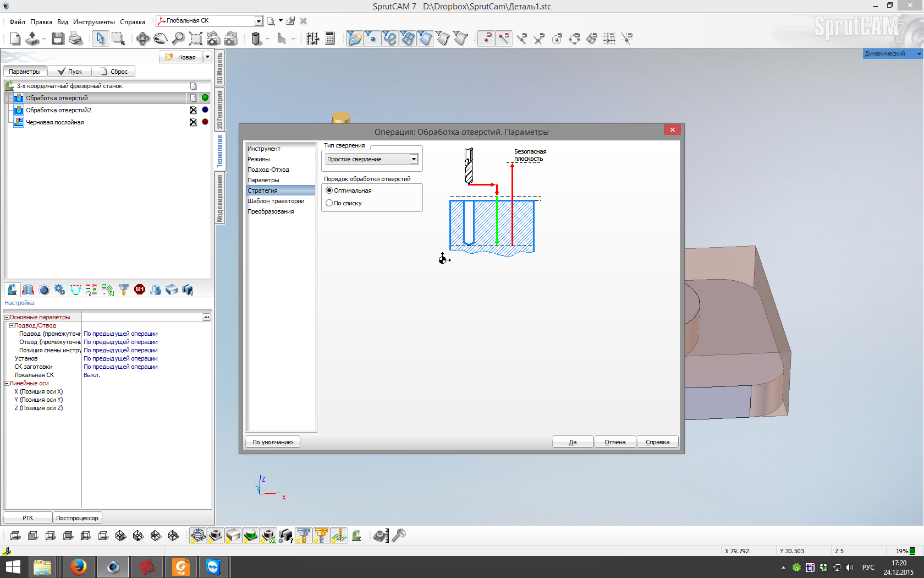Open the Инструменты menu

(x=94, y=22)
